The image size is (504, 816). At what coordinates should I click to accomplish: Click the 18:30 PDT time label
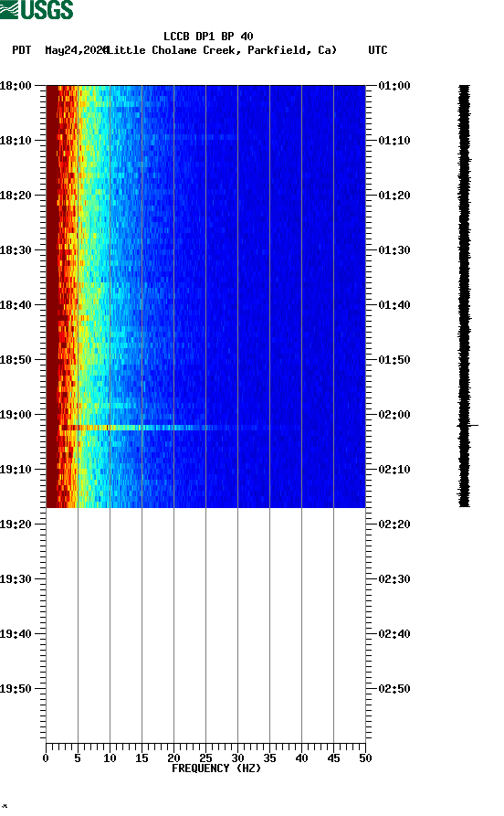click(x=16, y=249)
